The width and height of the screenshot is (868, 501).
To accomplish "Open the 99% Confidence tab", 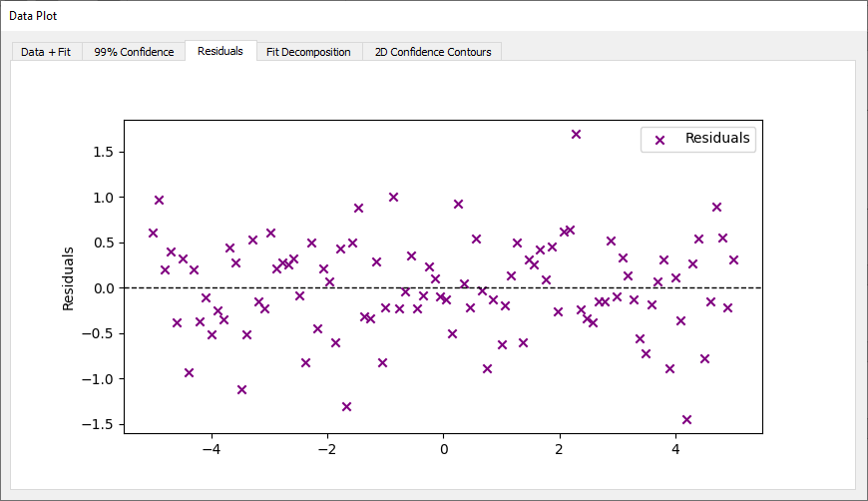I will (134, 52).
